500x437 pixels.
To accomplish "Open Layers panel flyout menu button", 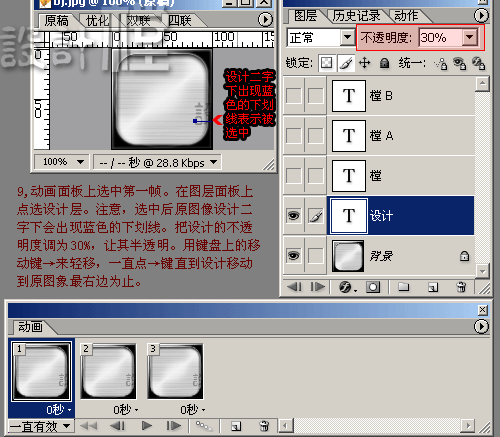I will (481, 16).
